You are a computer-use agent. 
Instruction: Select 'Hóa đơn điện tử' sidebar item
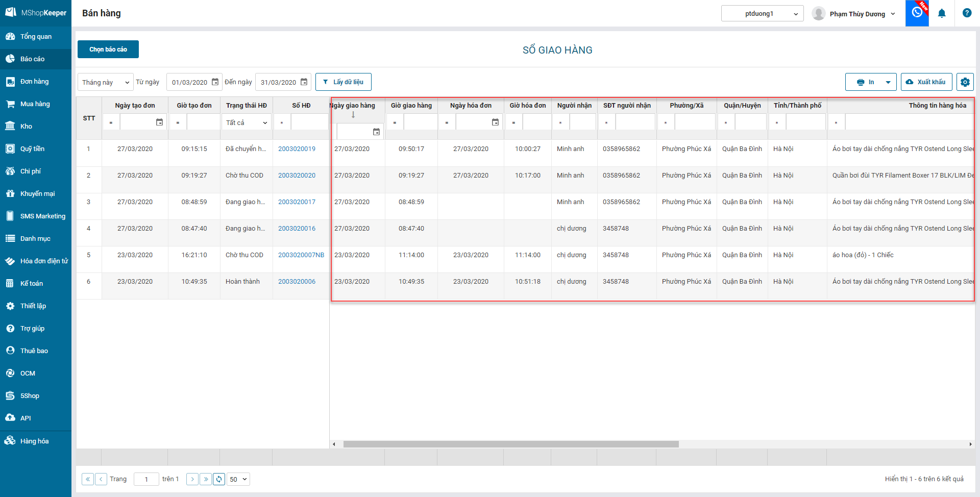click(x=44, y=261)
